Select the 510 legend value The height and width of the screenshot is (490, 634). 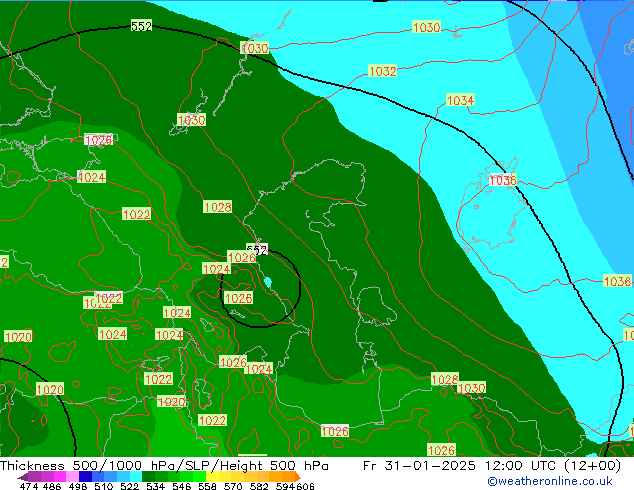(104, 486)
